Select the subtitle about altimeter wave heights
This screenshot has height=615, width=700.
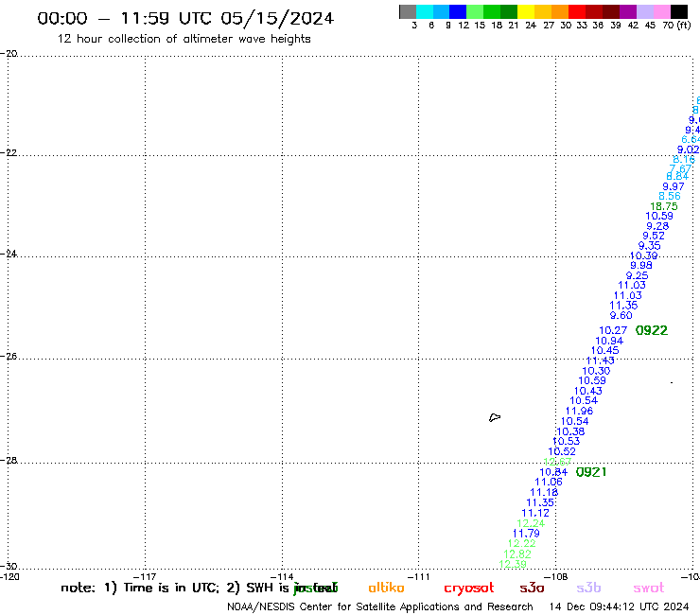[184, 39]
